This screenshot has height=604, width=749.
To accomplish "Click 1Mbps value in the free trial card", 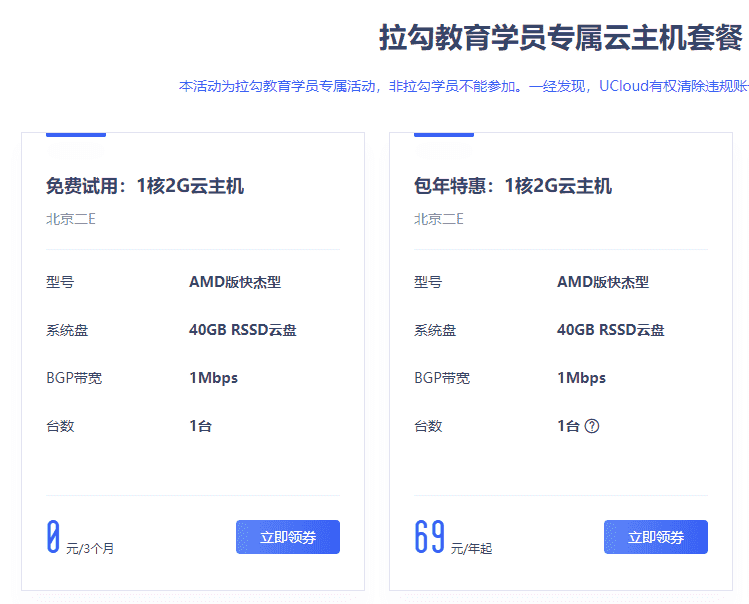I will click(x=214, y=378).
